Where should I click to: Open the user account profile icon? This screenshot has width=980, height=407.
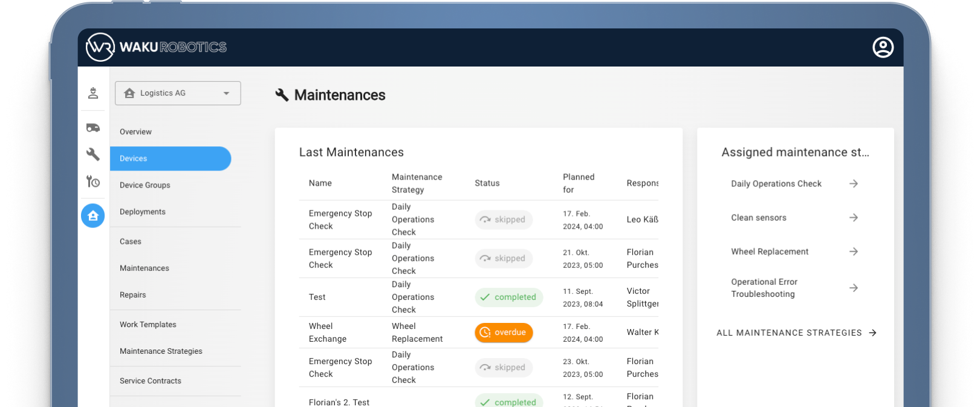883,47
